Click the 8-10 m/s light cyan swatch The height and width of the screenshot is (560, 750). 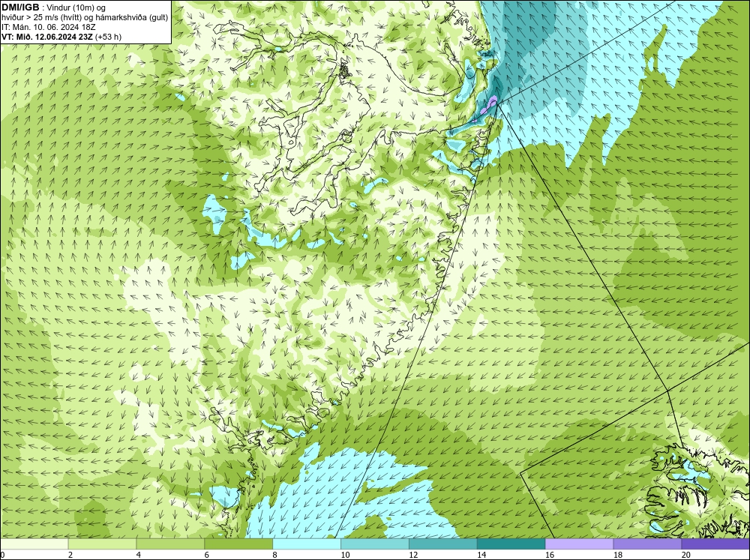307,544
